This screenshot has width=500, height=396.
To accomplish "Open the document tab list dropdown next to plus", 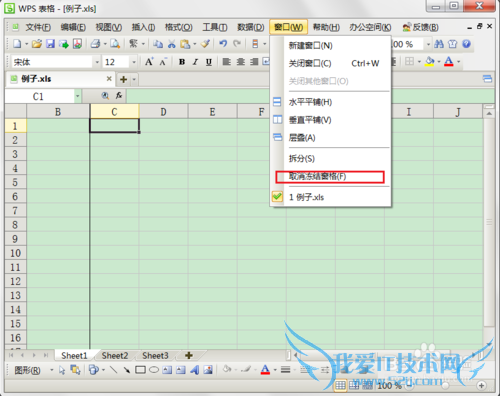I will pyautogui.click(x=134, y=79).
